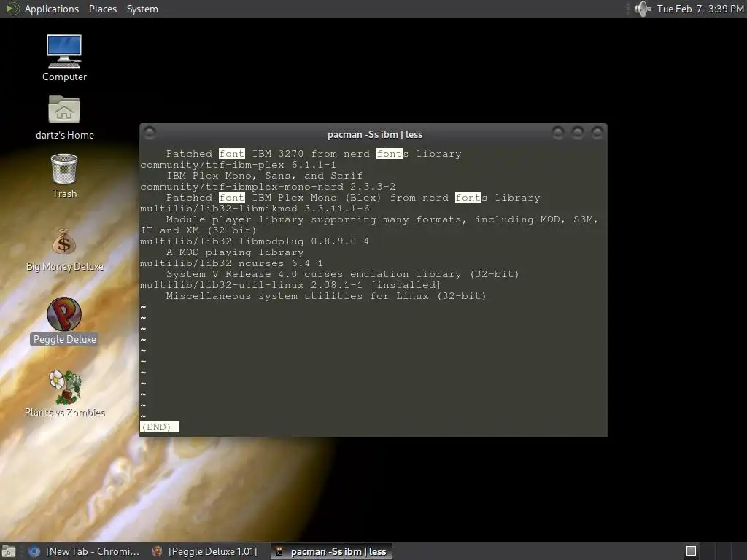This screenshot has height=560, width=747.
Task: Open the Places menu
Action: [x=102, y=9]
